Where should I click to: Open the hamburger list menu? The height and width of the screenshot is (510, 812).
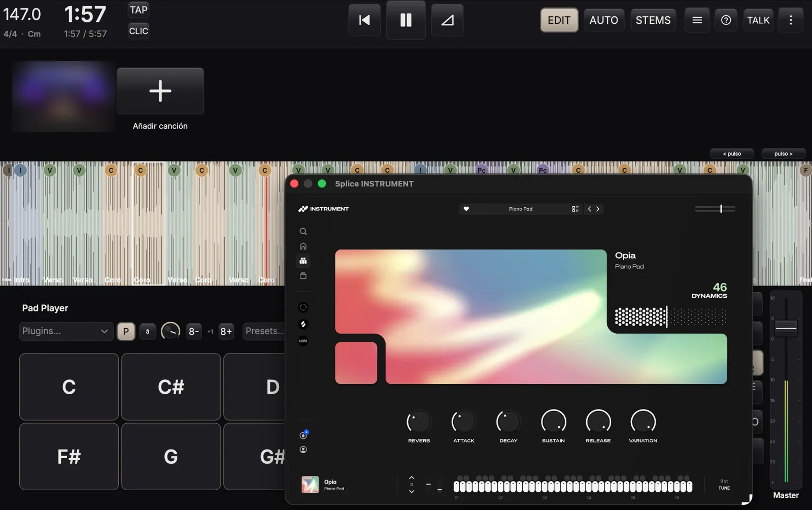697,20
